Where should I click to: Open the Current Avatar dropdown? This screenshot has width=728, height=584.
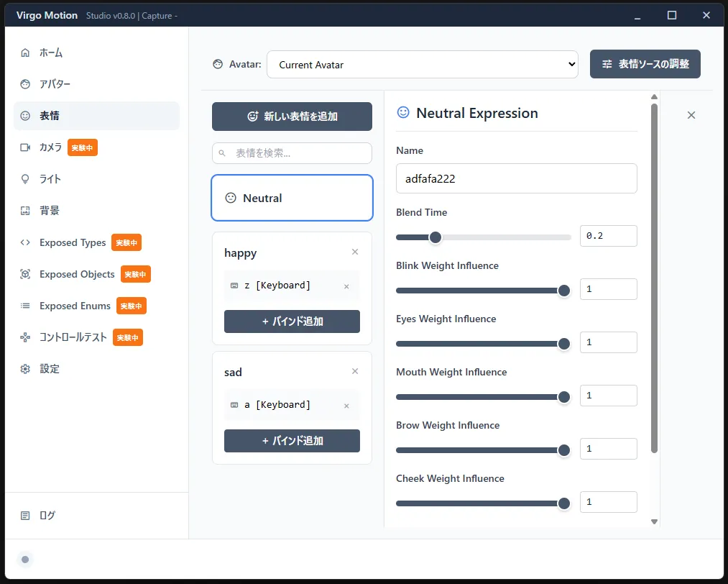point(423,65)
